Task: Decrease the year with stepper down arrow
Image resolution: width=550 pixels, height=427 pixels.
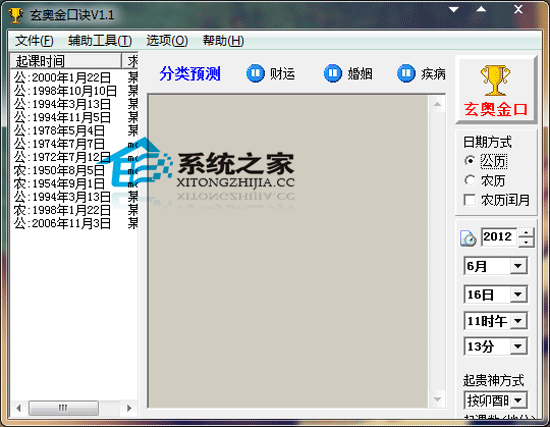Action: tap(526, 242)
